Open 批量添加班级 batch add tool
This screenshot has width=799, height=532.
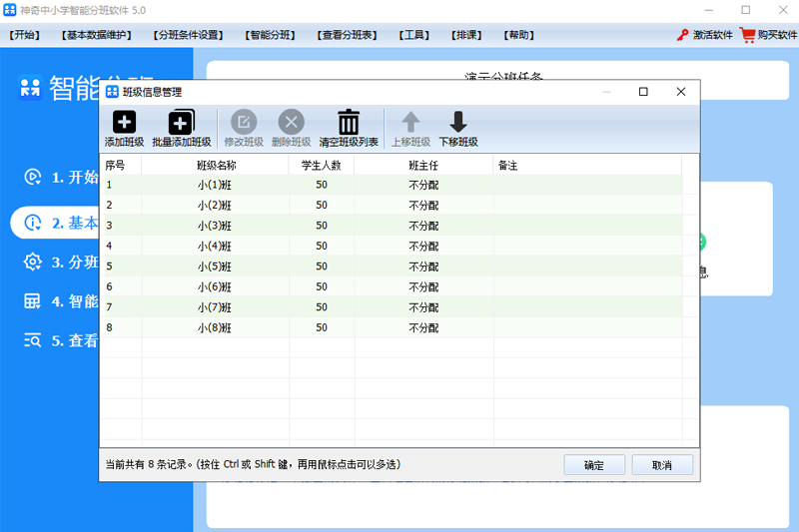(182, 122)
